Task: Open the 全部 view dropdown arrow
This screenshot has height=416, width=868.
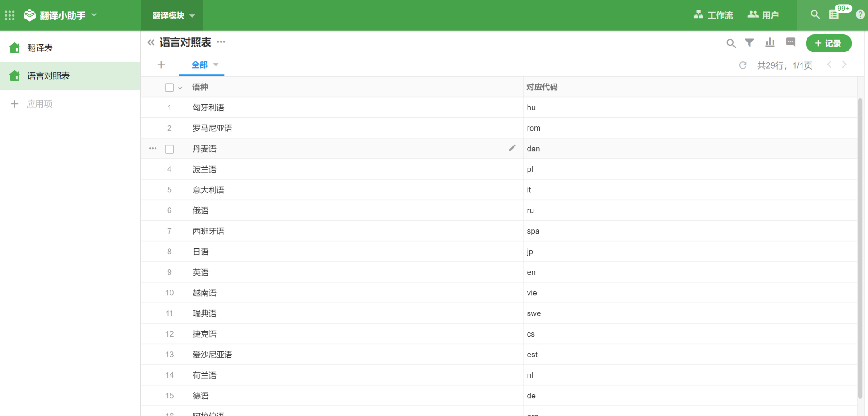Action: point(216,65)
